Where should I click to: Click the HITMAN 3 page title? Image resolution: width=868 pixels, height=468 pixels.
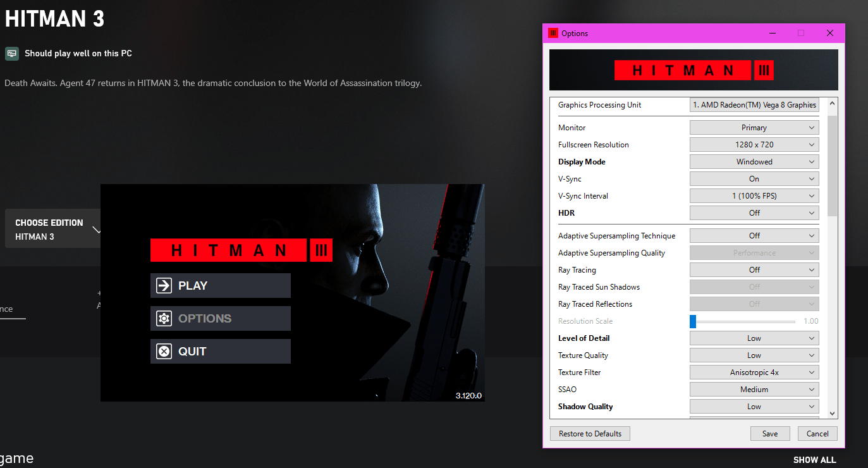(54, 19)
